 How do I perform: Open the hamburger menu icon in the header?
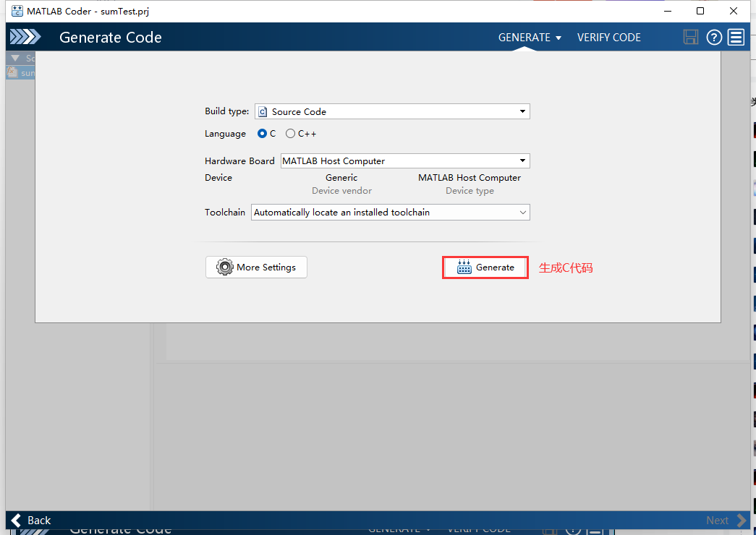click(x=736, y=37)
